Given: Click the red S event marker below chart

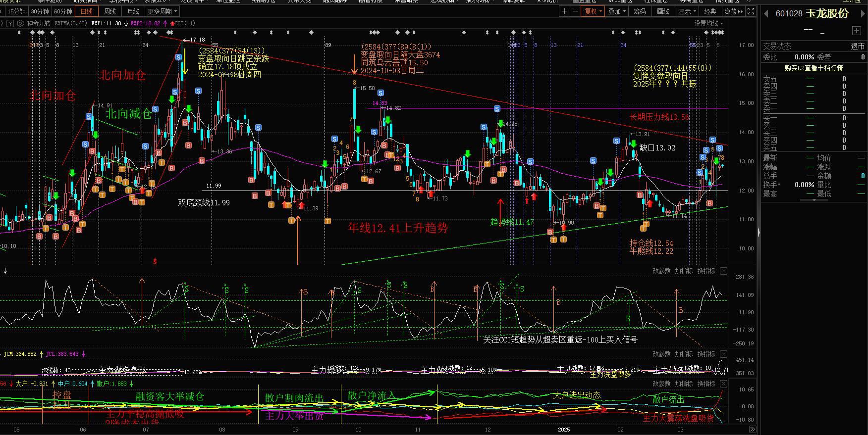Looking at the screenshot, I should 155,260.
